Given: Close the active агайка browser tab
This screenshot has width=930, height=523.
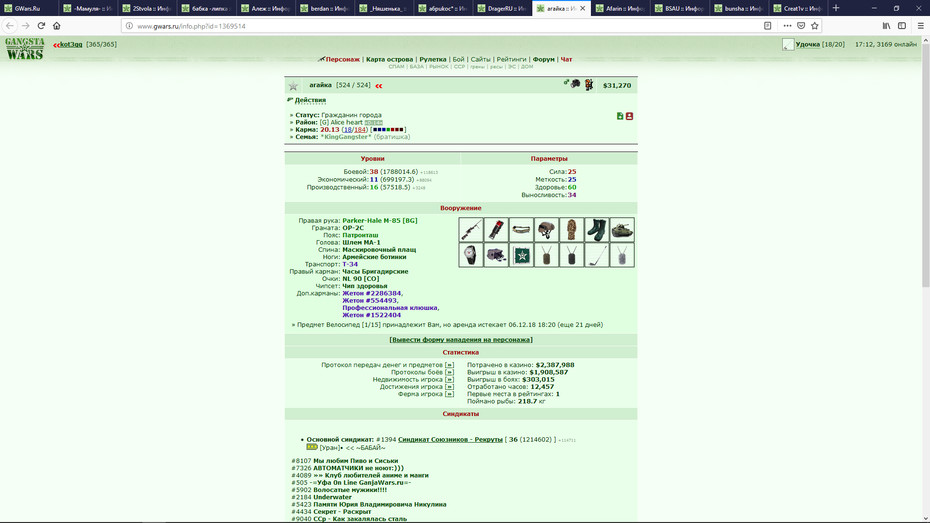Looking at the screenshot, I should point(582,8).
